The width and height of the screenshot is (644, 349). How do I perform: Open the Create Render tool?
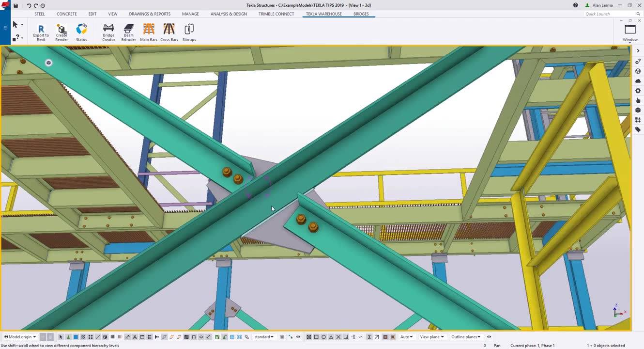click(x=61, y=32)
